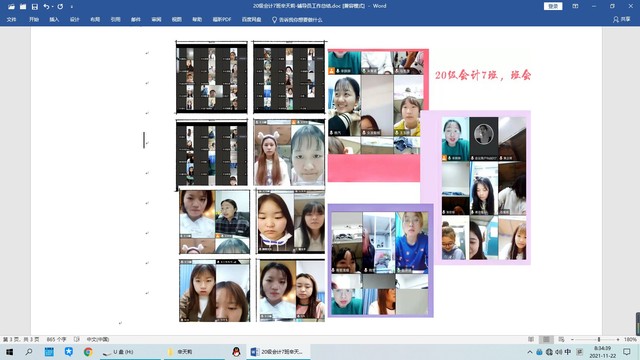Click the Tell Me search box with lightbulb

click(297, 20)
